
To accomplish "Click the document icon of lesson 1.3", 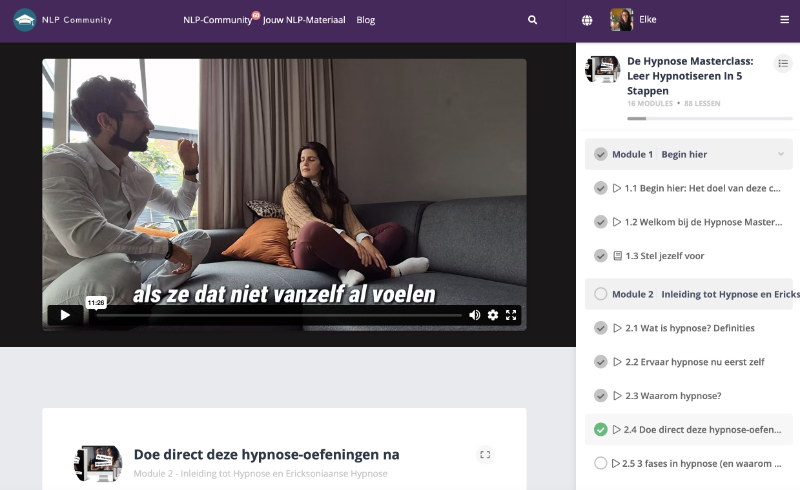I will tap(617, 256).
